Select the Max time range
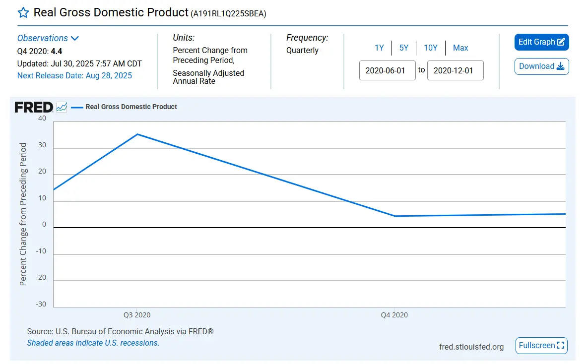 tap(460, 48)
